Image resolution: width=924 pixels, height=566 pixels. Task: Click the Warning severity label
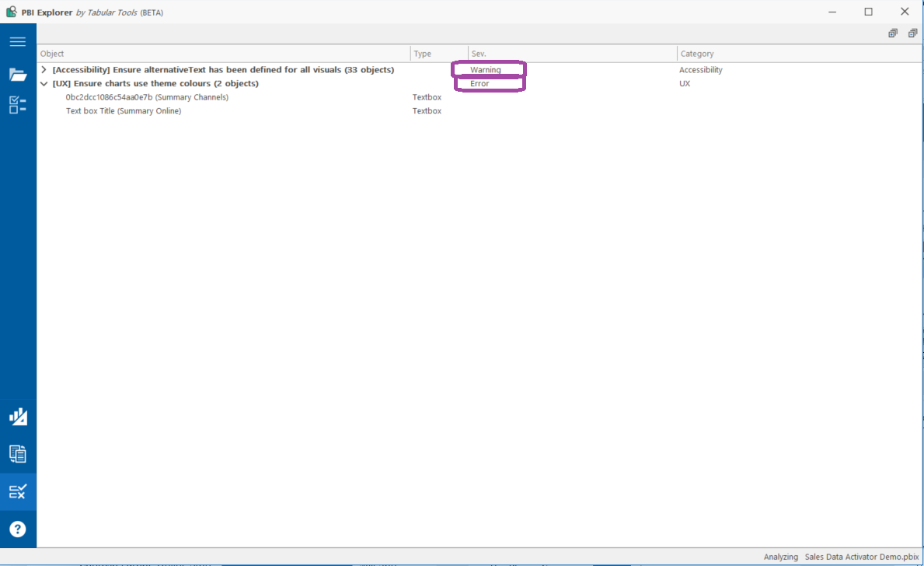tap(488, 69)
